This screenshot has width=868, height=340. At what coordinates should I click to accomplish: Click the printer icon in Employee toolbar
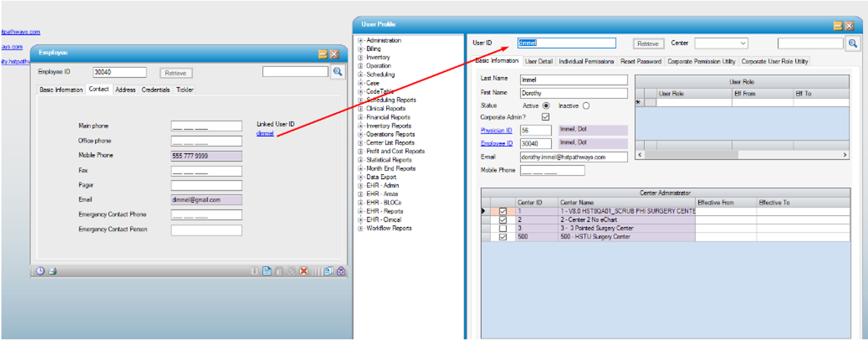tap(52, 271)
